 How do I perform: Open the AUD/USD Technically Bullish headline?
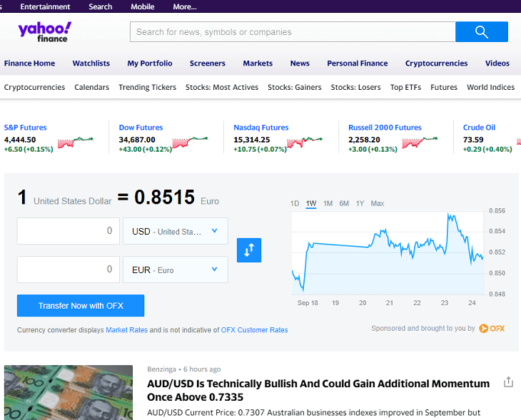[318, 390]
